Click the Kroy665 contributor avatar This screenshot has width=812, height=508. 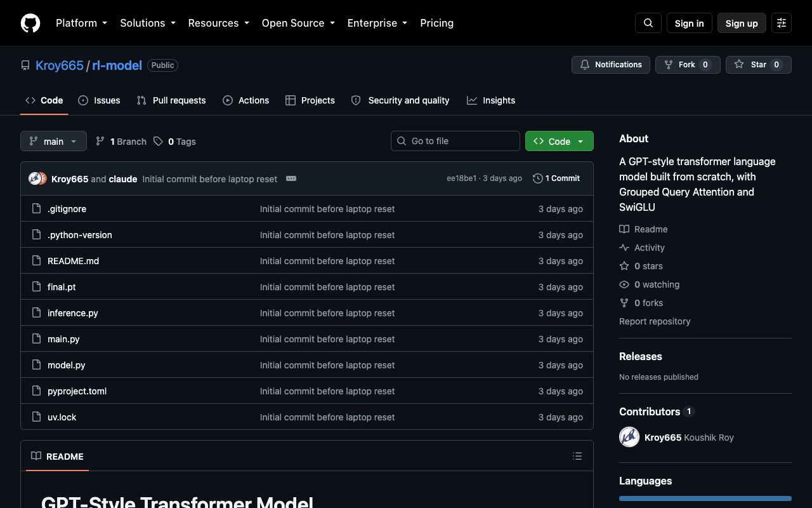(x=629, y=437)
